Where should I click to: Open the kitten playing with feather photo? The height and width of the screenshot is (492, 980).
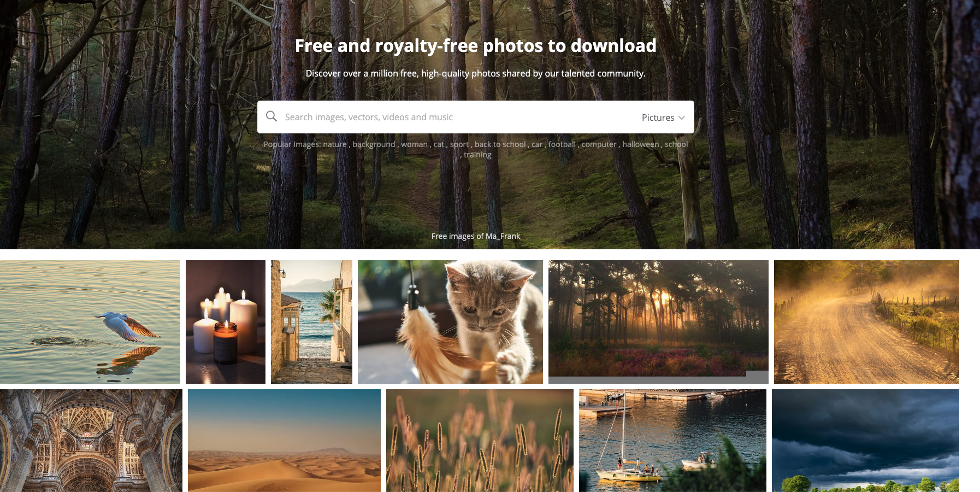click(450, 322)
